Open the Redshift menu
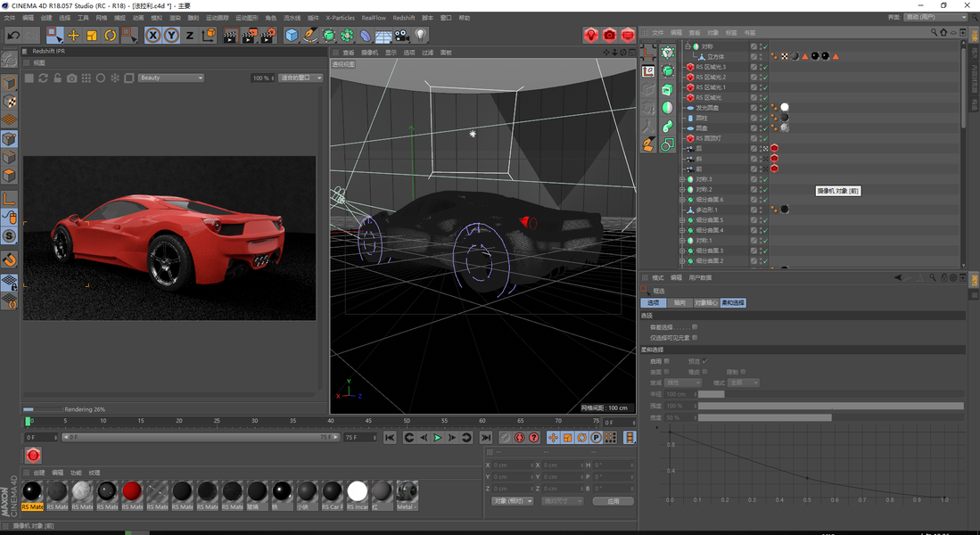The image size is (980, 535). point(404,18)
